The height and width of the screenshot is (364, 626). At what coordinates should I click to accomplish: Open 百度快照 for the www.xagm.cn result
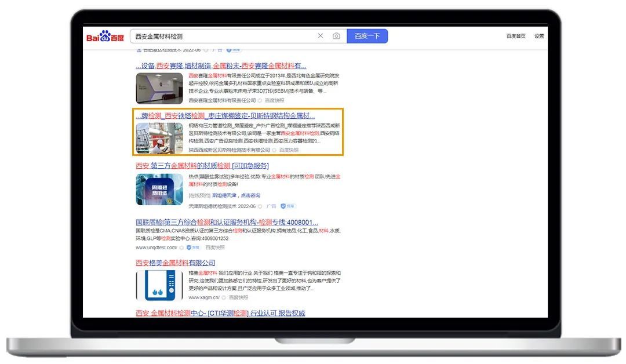[x=238, y=297]
